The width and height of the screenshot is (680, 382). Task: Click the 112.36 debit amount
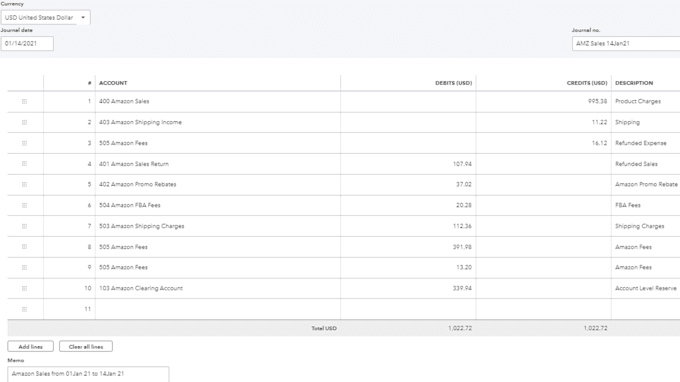point(462,226)
